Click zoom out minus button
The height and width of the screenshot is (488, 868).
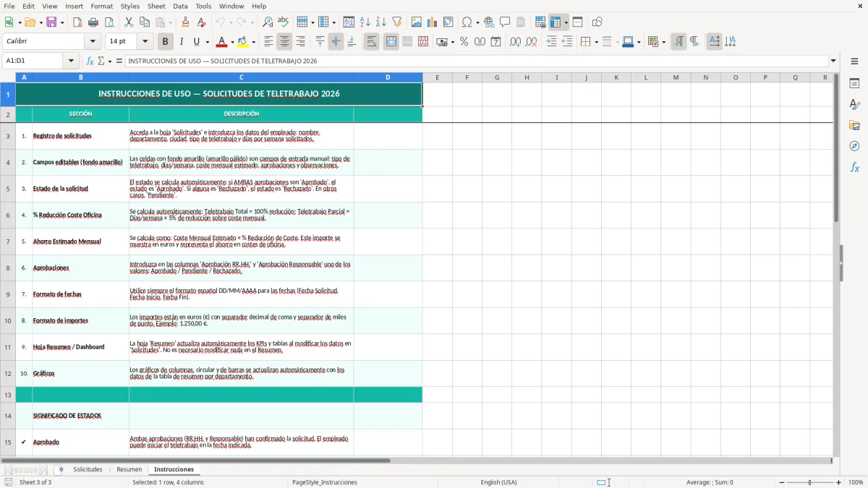click(782, 482)
